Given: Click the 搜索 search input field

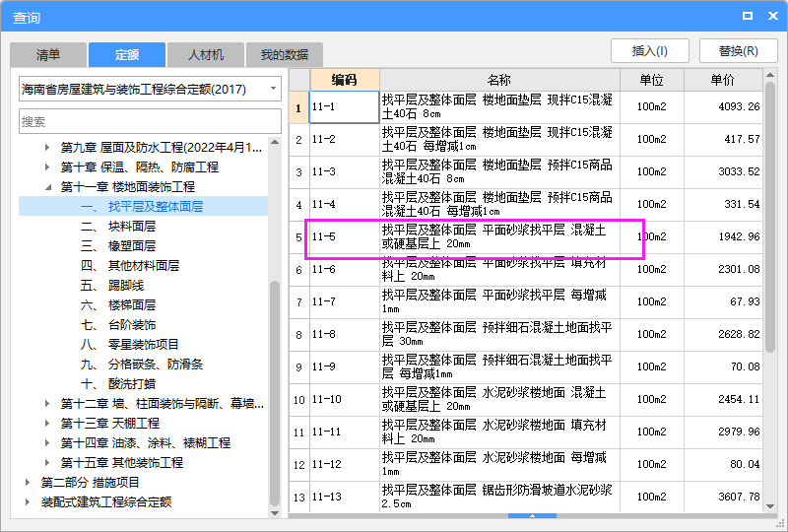Looking at the screenshot, I should [x=150, y=121].
